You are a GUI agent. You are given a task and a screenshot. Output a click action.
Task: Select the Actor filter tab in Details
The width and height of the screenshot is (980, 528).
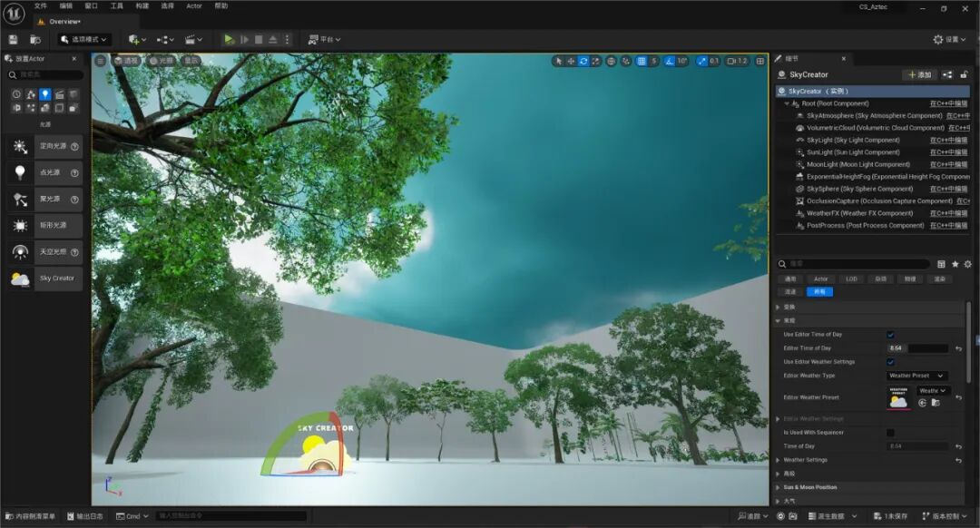(820, 279)
